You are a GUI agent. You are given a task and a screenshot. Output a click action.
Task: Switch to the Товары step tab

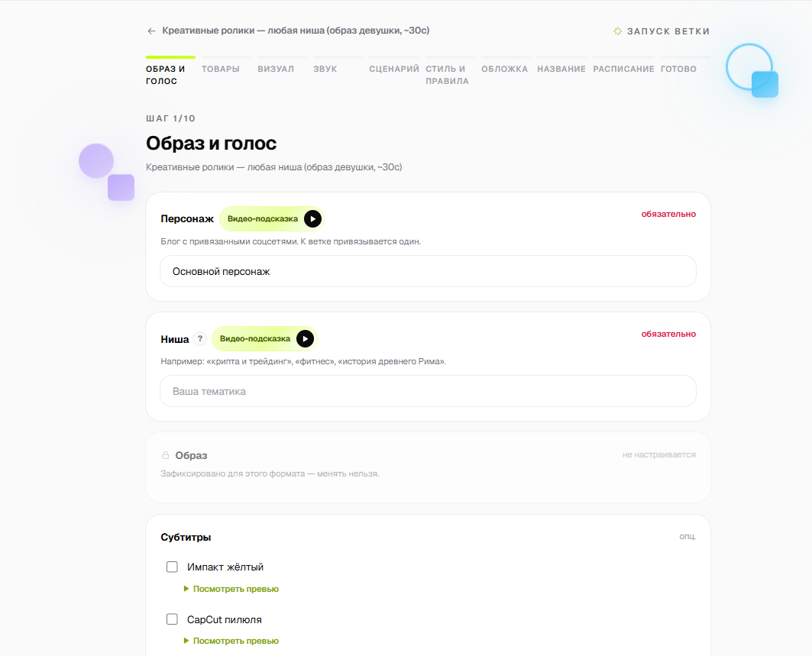point(221,69)
